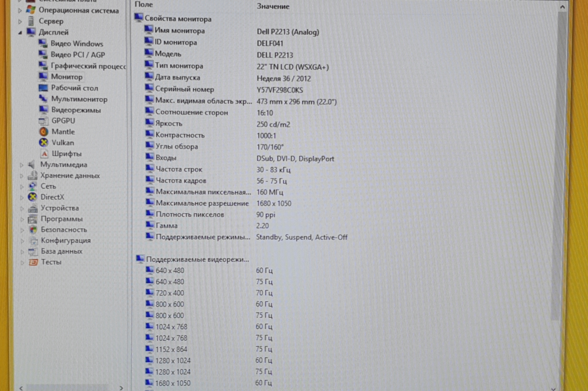Viewport: 588px width, 391px height.
Task: Select the Мультимонитор icon
Action: 43,98
